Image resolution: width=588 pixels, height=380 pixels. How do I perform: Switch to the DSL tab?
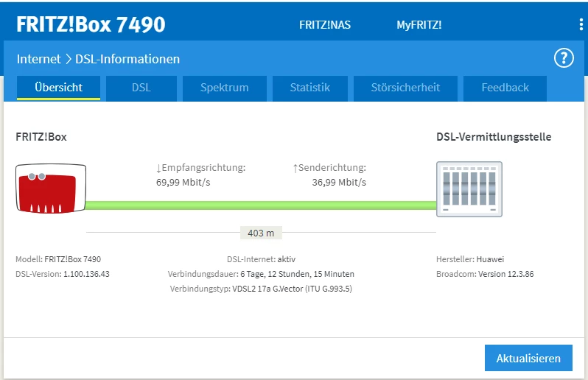point(141,88)
